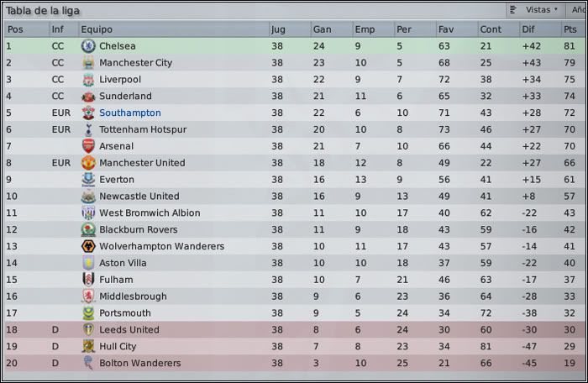Screen dimensions: 588x383
Task: Click the Manchester United badge
Action: pyautogui.click(x=88, y=163)
